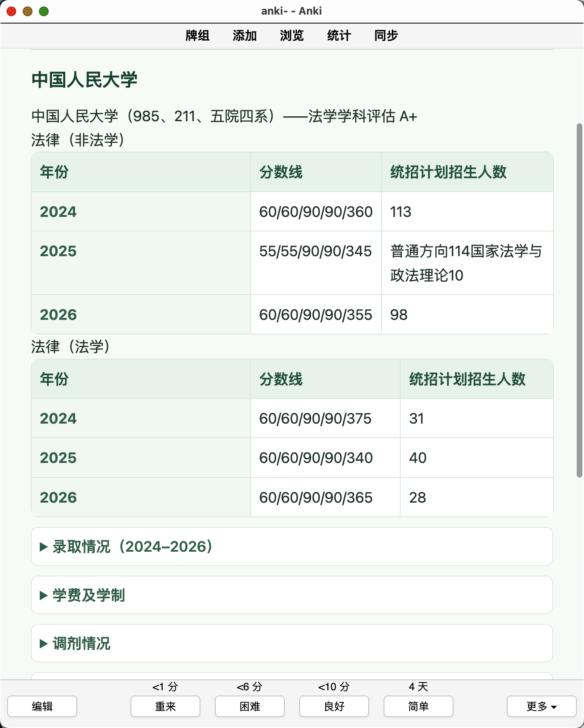
Task: Click the 编辑 button
Action: pyautogui.click(x=42, y=706)
